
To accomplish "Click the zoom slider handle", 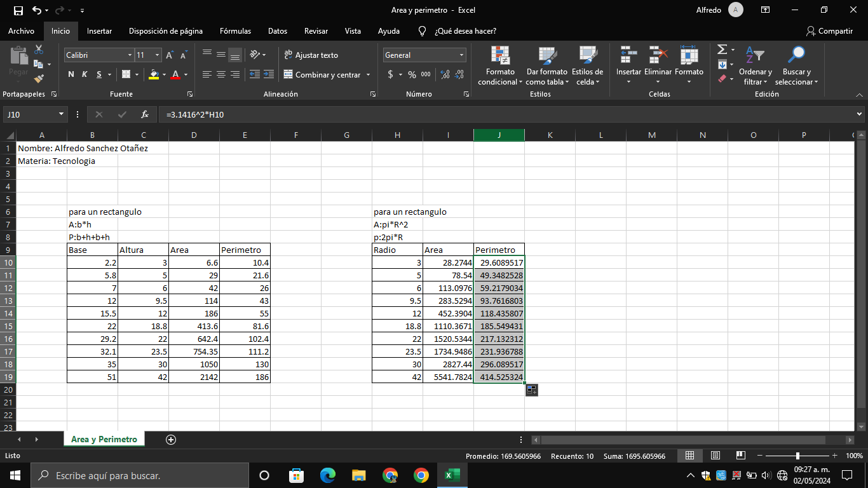I will click(797, 456).
